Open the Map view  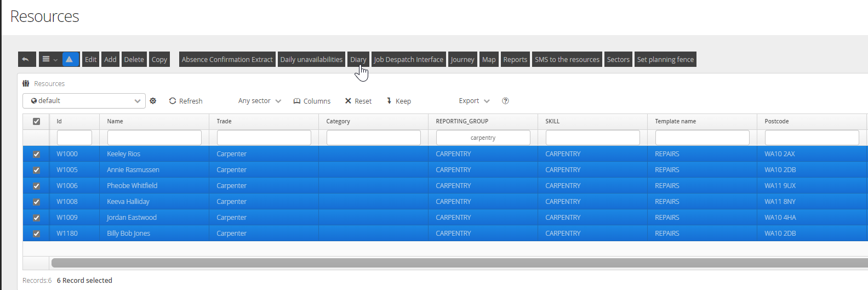pos(489,59)
